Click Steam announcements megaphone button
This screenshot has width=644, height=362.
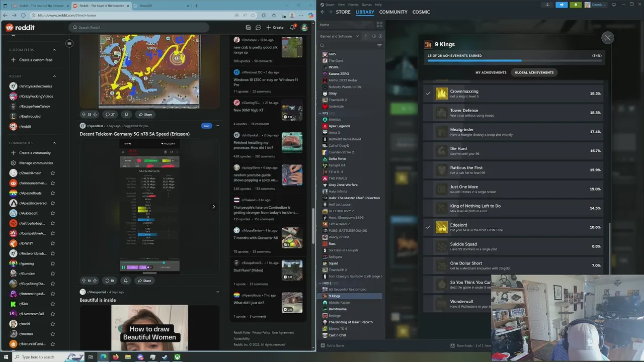[x=561, y=5]
